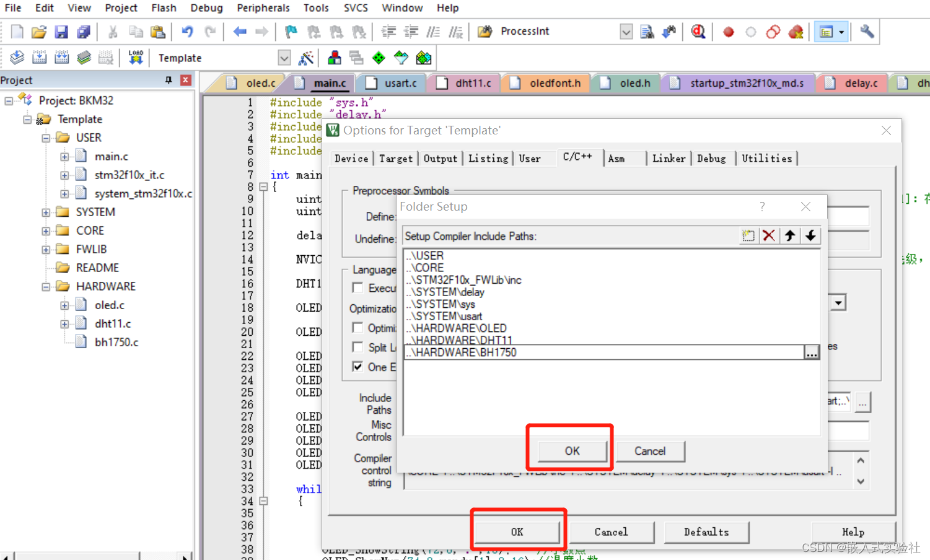This screenshot has height=560, width=930.
Task: Click the Paste clipboard icon
Action: [158, 32]
